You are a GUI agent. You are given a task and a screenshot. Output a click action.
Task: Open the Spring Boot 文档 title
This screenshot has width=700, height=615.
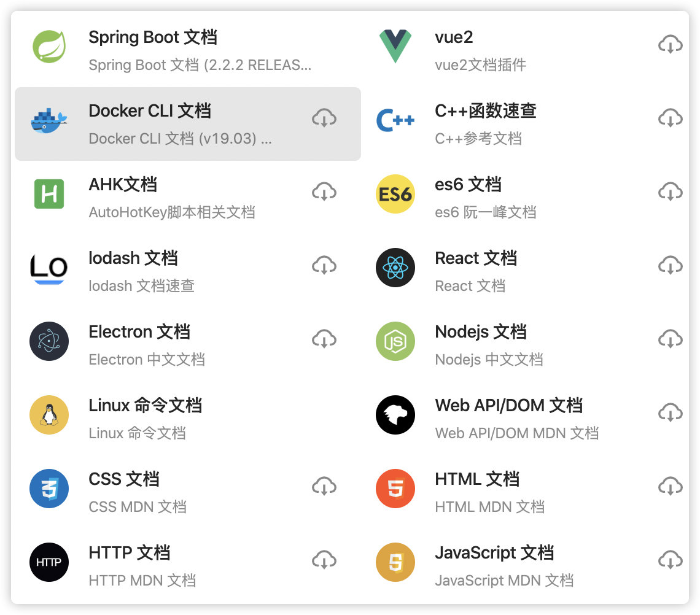point(153,37)
